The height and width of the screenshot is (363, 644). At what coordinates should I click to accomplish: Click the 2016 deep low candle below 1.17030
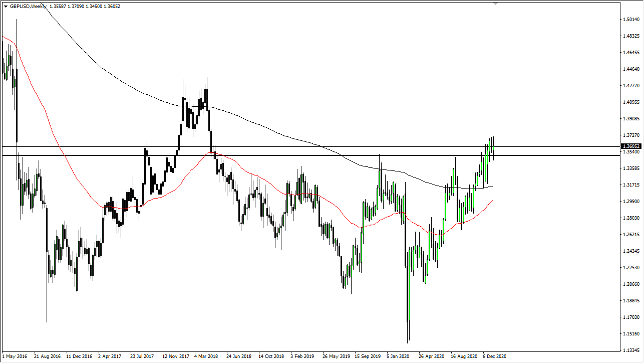coord(48,301)
